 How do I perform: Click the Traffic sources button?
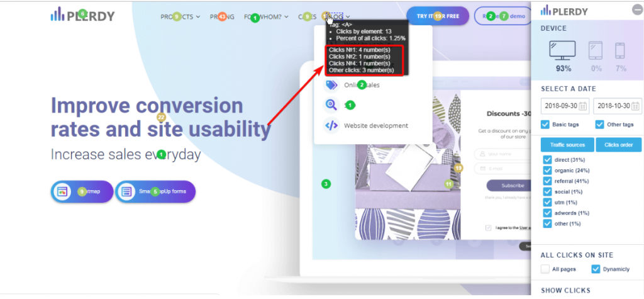tap(567, 145)
